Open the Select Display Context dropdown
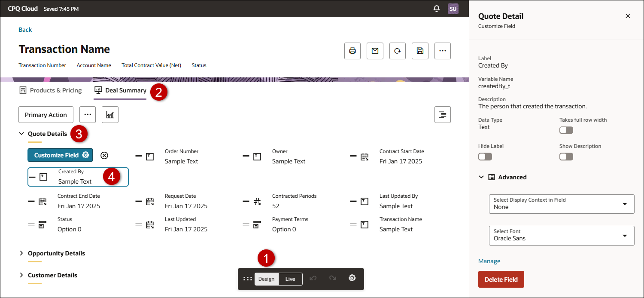644x298 pixels. [x=561, y=203]
